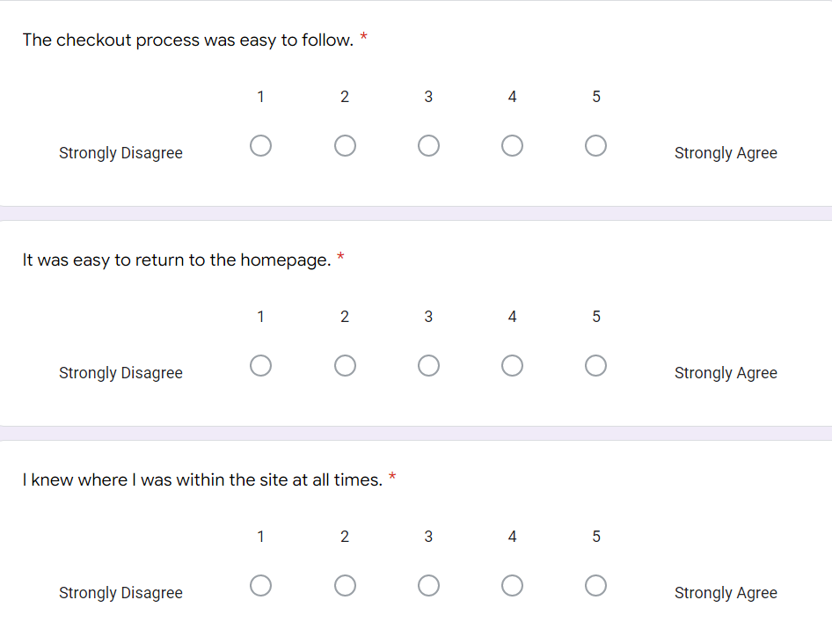Image resolution: width=832 pixels, height=644 pixels.
Task: Click the 'The checkout process was easy to follow' question text
Action: (188, 40)
